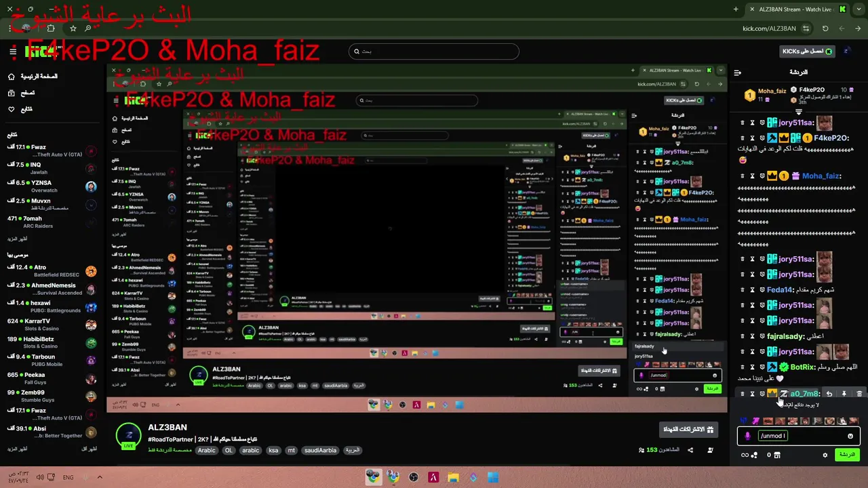Open 'الصفحة الرئيسية' in sidebar
Viewport: 868px width, 488px height.
tap(39, 77)
